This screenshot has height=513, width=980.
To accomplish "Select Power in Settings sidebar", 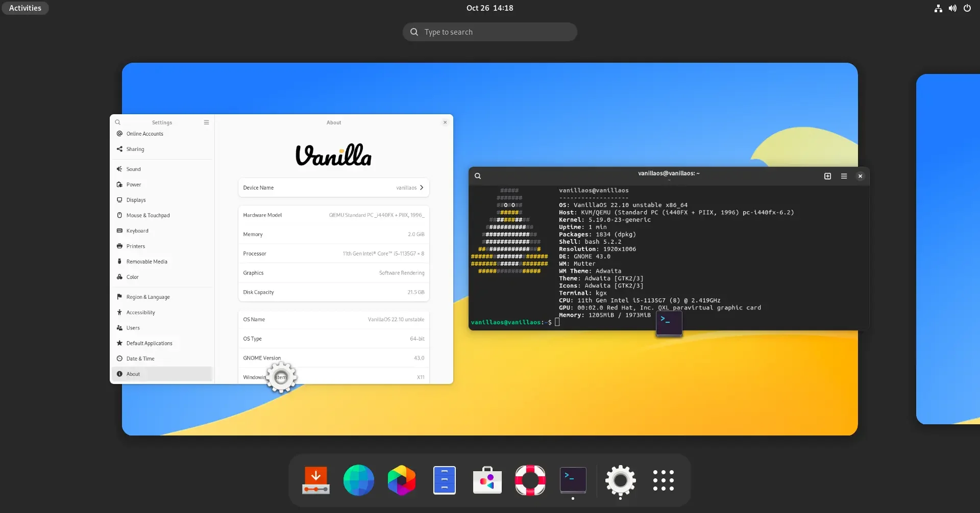I will pyautogui.click(x=162, y=185).
